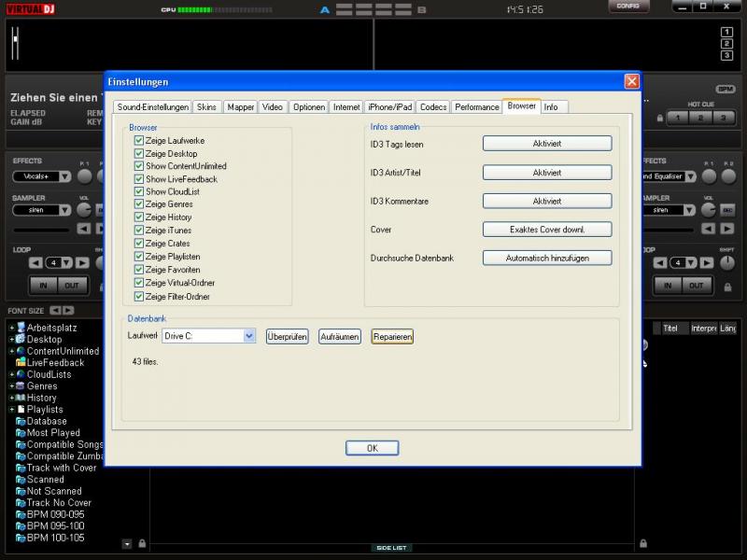Click the Genres folder icon in browser tree
Screen dimensions: 747x560
(x=21, y=386)
